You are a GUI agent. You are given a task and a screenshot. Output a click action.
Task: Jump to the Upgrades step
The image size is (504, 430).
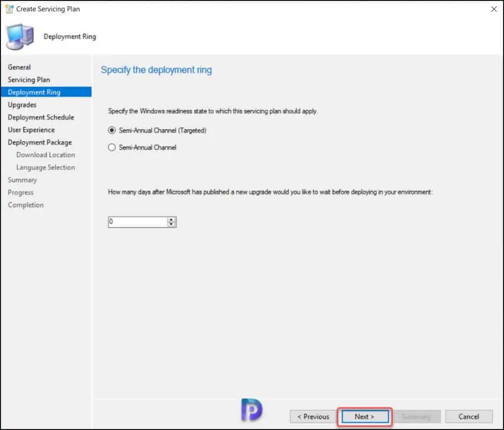(22, 105)
